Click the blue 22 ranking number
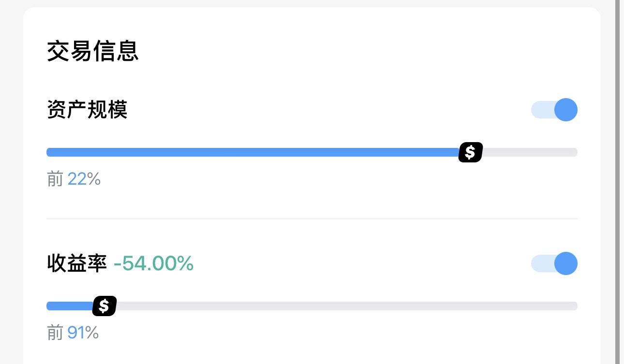 click(x=77, y=179)
